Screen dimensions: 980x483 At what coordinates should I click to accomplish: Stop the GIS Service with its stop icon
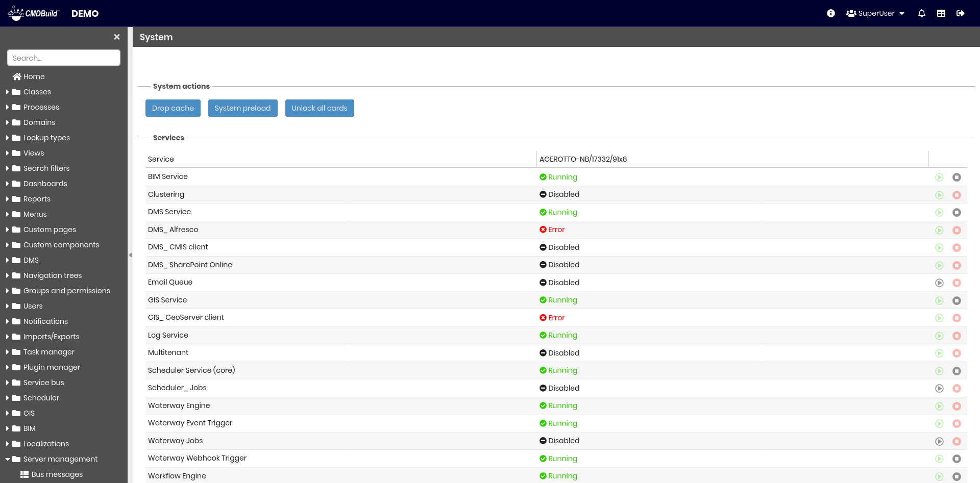[x=957, y=300]
